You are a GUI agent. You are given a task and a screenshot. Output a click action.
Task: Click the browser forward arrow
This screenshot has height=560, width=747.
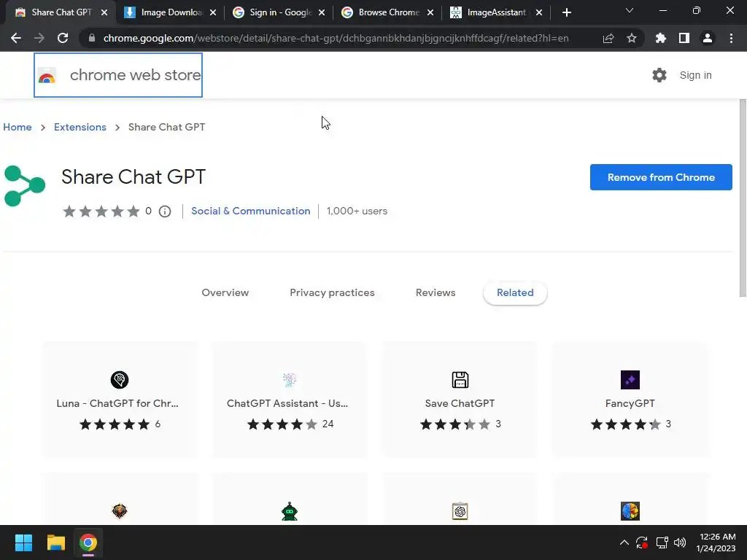tap(39, 38)
